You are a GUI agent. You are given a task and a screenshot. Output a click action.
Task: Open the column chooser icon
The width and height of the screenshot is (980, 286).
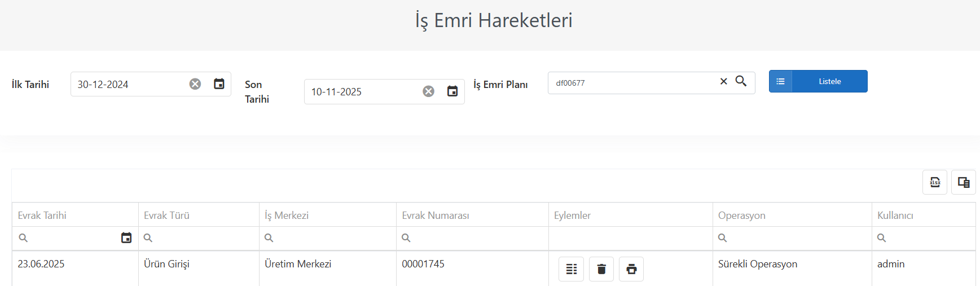(x=964, y=182)
